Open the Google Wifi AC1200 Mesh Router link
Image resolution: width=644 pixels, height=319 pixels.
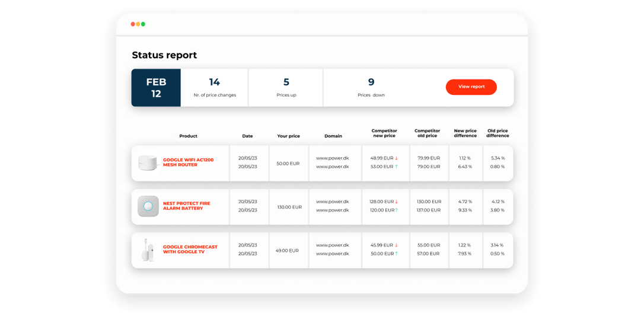pyautogui.click(x=188, y=162)
